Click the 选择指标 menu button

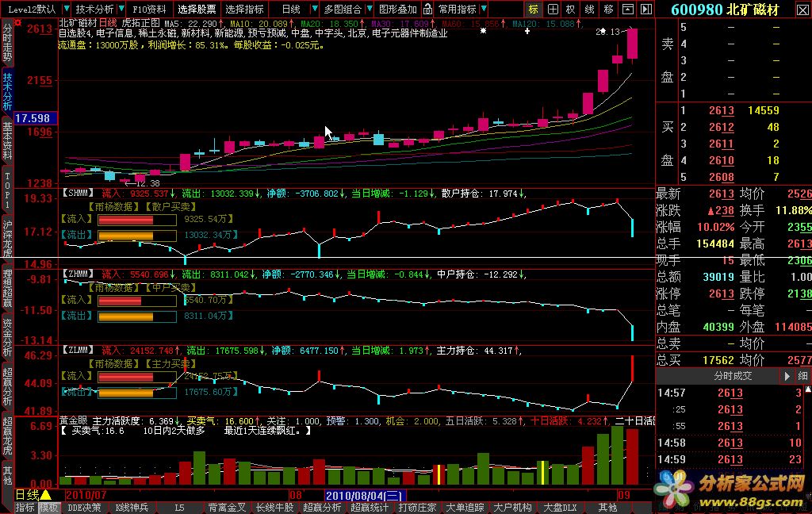[x=244, y=9]
